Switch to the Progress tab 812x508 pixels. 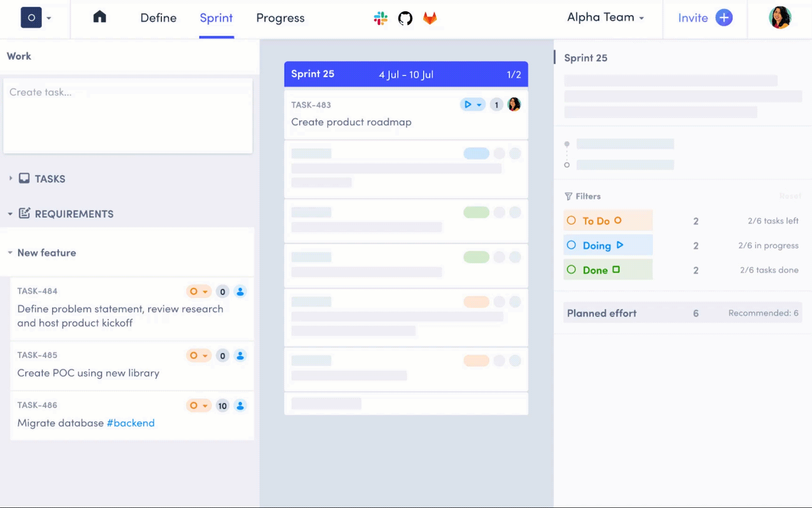click(x=280, y=18)
